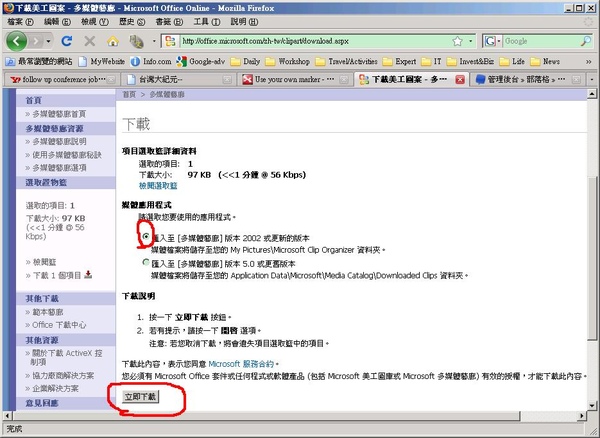Open the Travel/Activities bookmarks folder

pyautogui.click(x=347, y=61)
